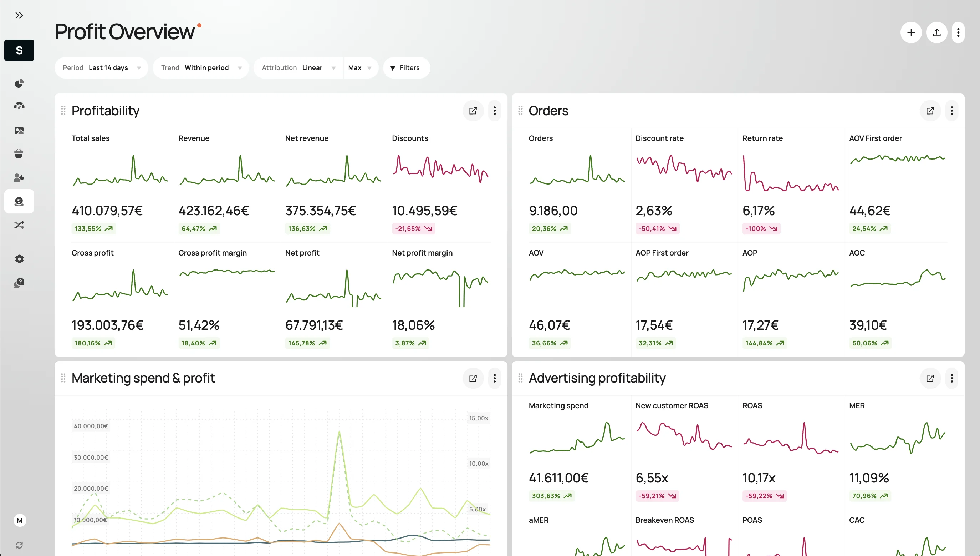Select the profit coin sidebar icon
Screen dimensions: 980x556
click(x=19, y=201)
